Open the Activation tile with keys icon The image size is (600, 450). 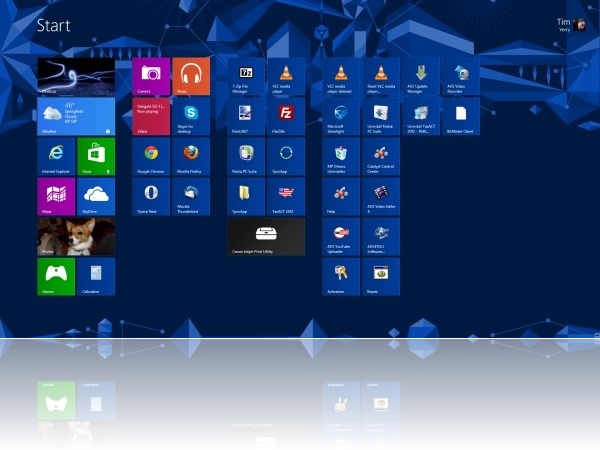point(341,277)
